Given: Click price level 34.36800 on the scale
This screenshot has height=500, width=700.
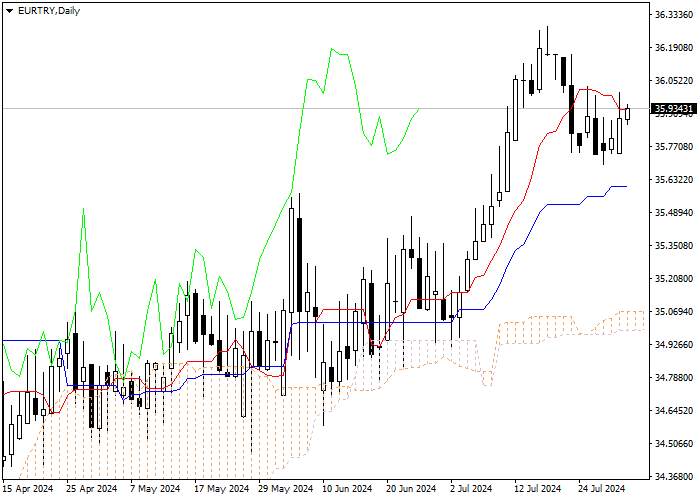Looking at the screenshot, I should pyautogui.click(x=674, y=476).
